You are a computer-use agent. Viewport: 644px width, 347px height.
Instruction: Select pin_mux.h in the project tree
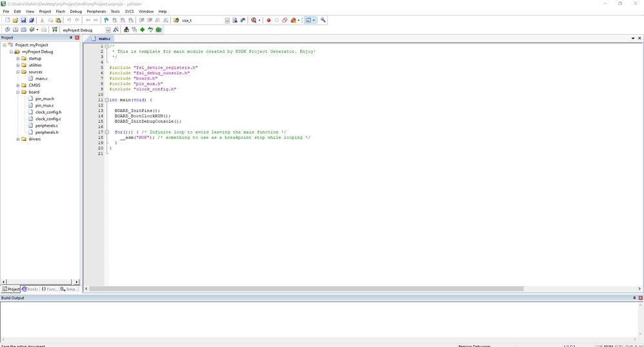tap(45, 99)
